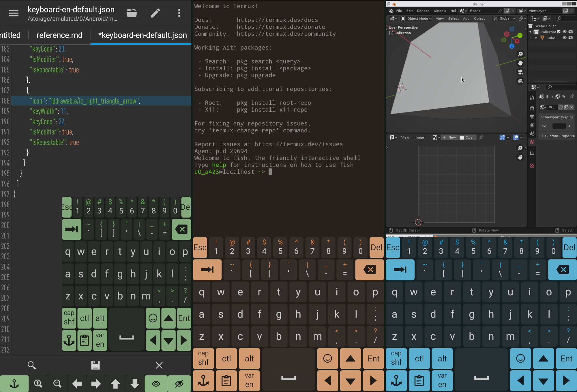Click the ctl key on green keyboard
This screenshot has width=577, height=392.
coord(85,318)
